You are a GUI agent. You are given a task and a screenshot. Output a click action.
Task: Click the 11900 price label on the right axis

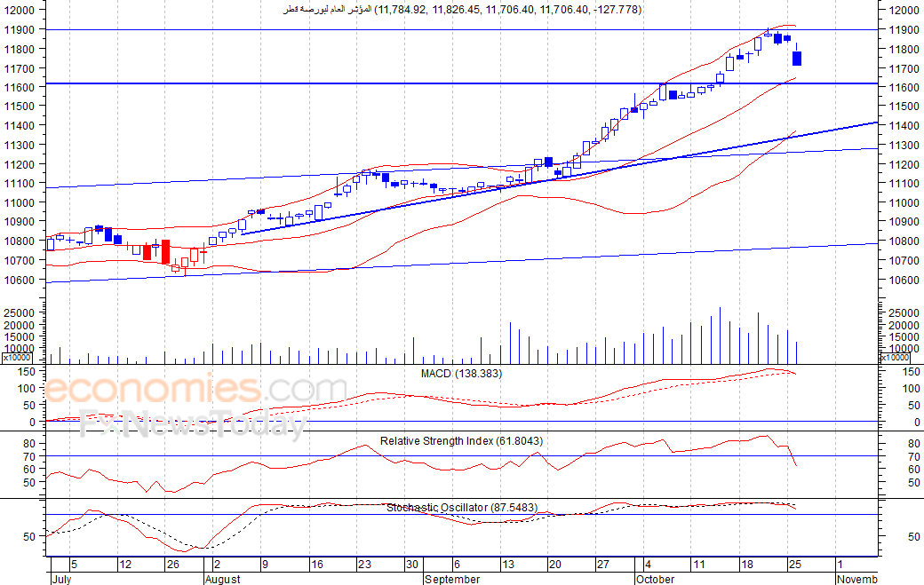click(x=904, y=29)
